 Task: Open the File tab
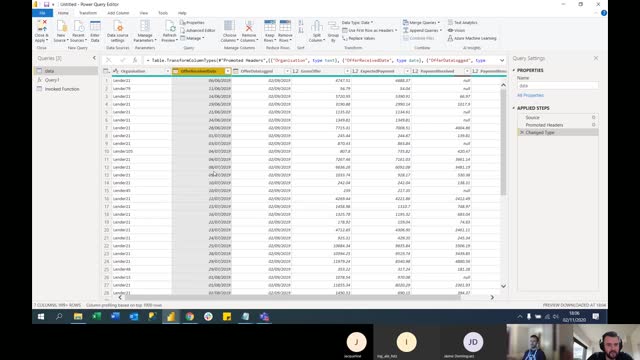42,13
